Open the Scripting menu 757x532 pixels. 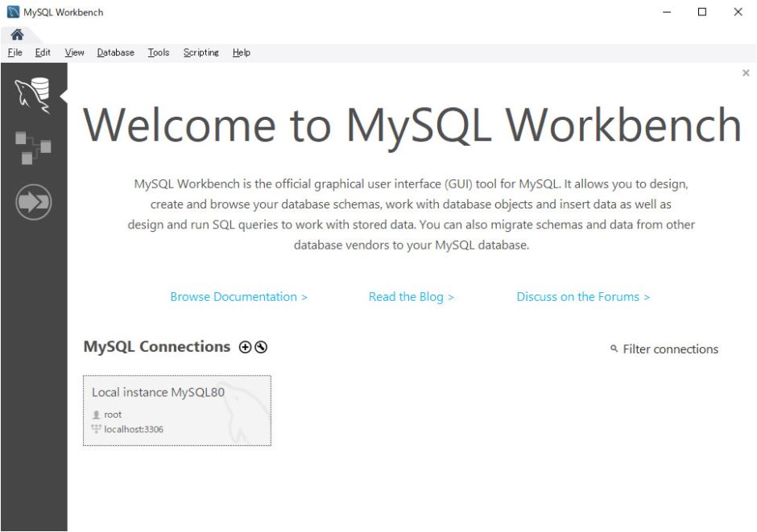(201, 52)
